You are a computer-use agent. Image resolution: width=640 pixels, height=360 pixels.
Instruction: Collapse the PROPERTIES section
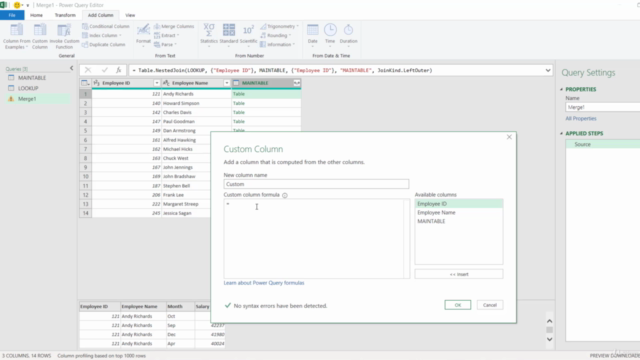[562, 89]
